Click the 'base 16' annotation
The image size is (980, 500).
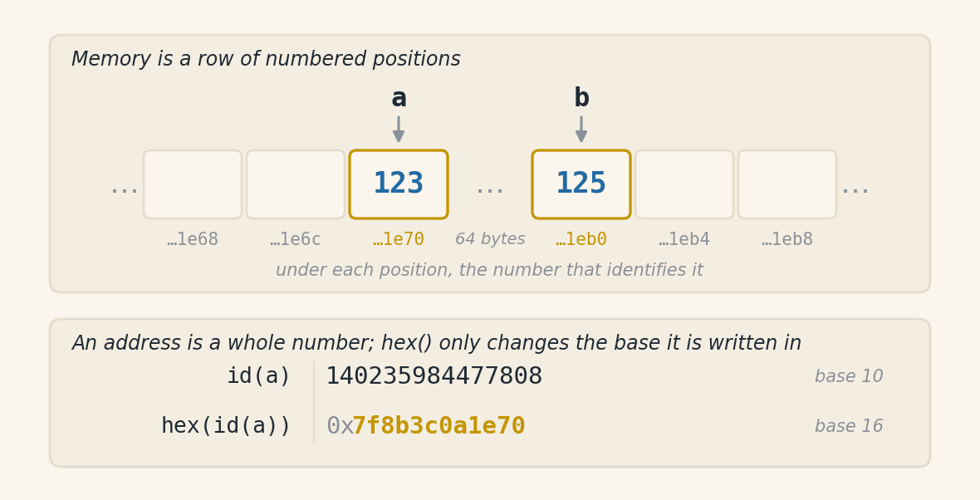(x=849, y=426)
